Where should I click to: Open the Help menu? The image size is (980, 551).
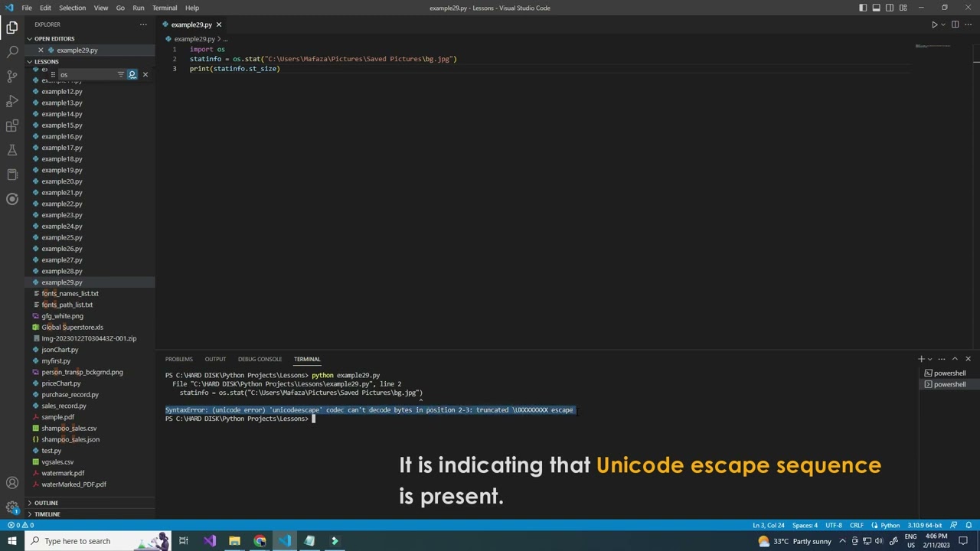192,8
